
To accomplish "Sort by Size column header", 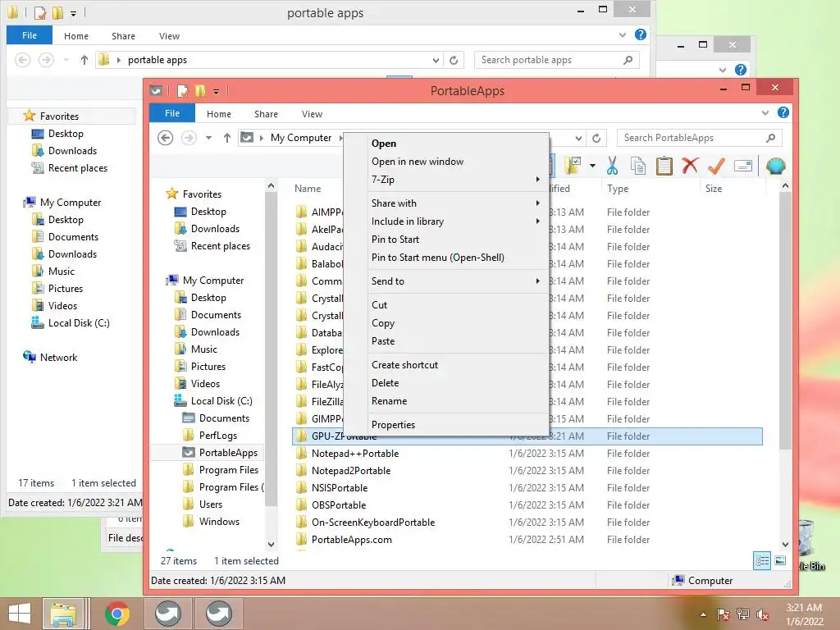I will pos(713,189).
